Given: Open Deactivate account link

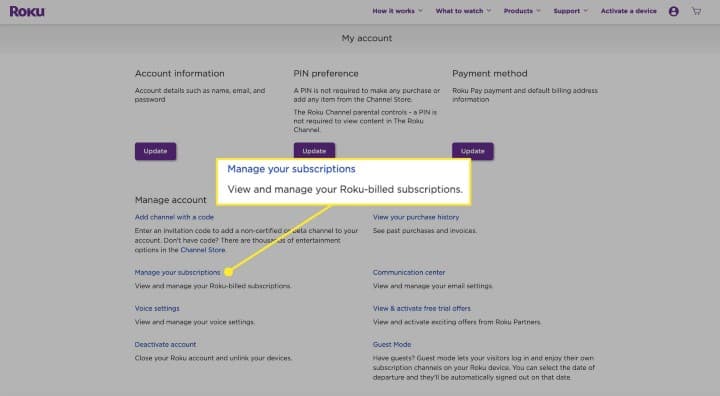Looking at the screenshot, I should [x=165, y=345].
